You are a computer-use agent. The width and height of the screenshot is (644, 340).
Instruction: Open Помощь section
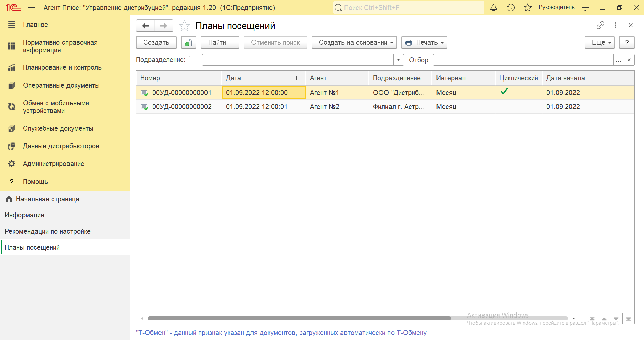pyautogui.click(x=65, y=182)
